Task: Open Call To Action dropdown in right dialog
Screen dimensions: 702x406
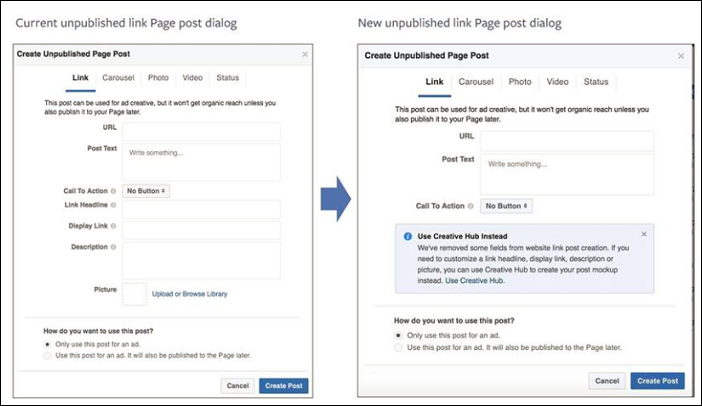Action: 508,206
